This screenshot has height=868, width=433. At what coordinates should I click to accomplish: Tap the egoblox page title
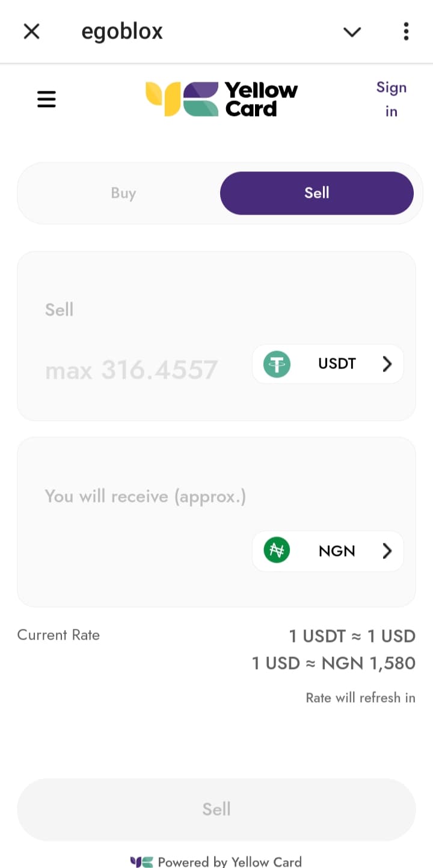tap(122, 31)
